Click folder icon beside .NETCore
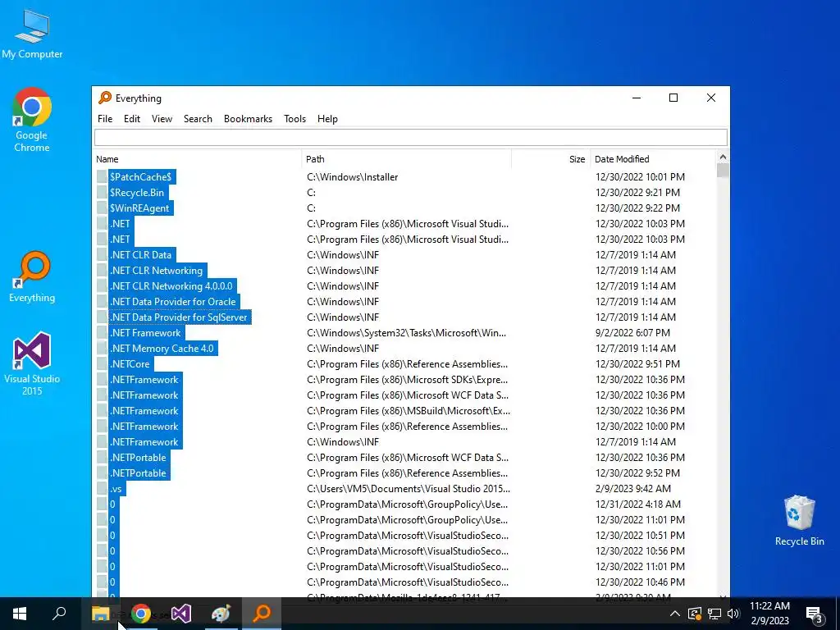840x630 pixels. [102, 363]
